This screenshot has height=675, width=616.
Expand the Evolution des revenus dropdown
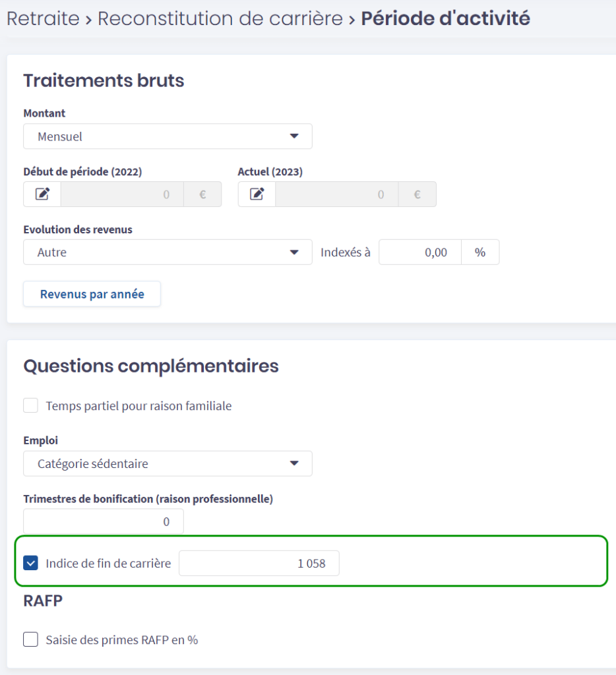pyautogui.click(x=168, y=252)
